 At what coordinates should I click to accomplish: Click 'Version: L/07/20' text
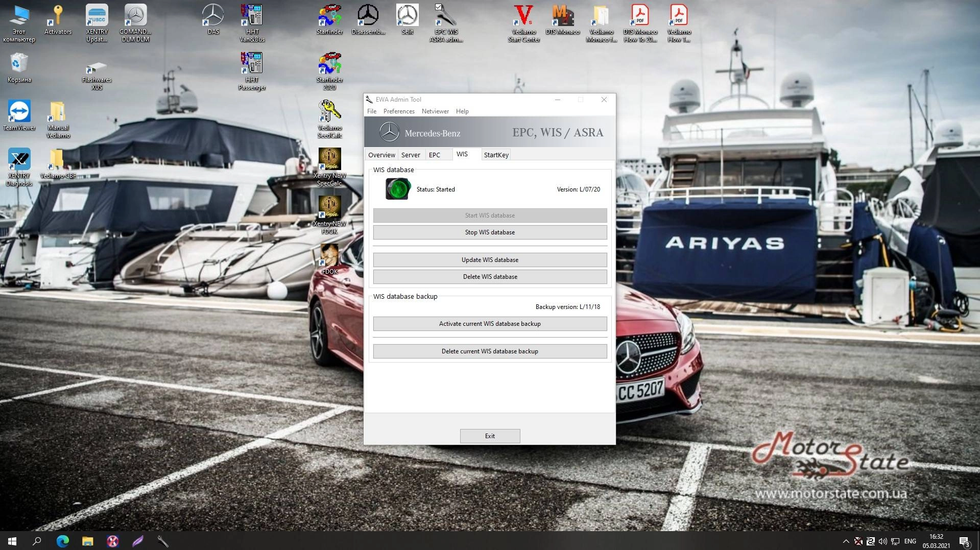(578, 189)
